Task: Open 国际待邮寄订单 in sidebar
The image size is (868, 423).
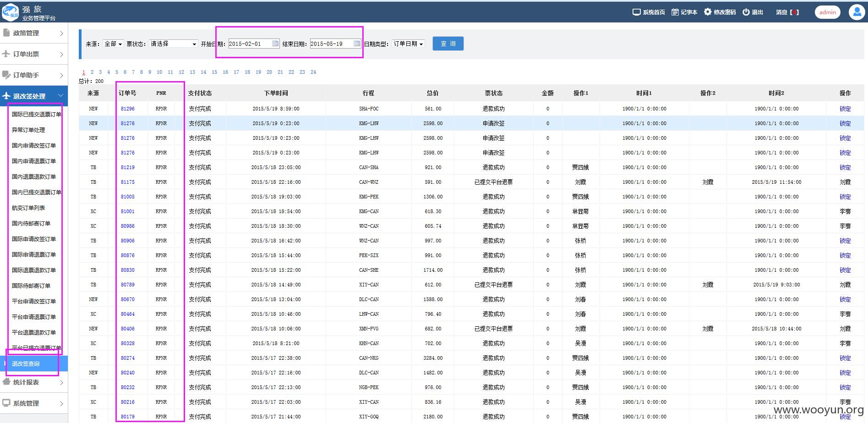Action: click(31, 286)
